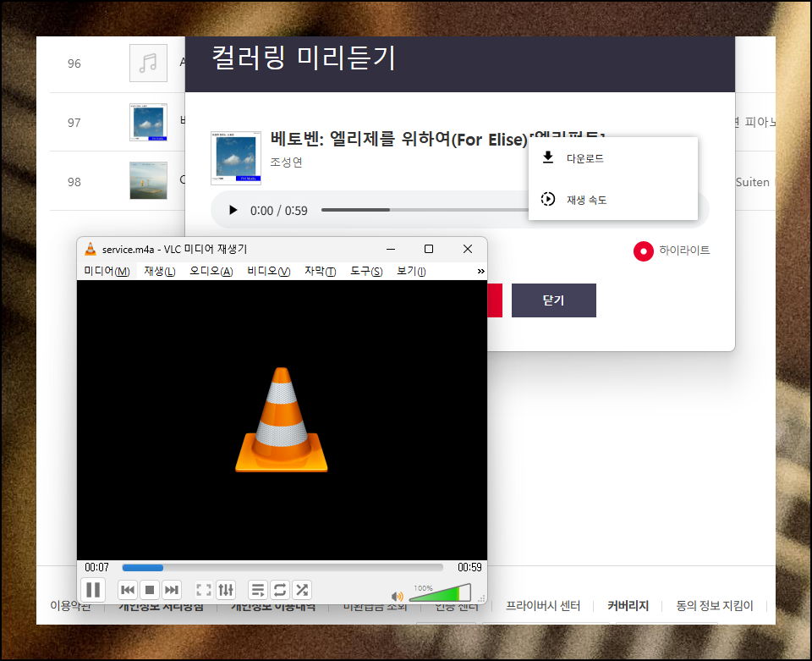Maximize the VLC window
Screen dimensions: 812x661
click(x=429, y=249)
